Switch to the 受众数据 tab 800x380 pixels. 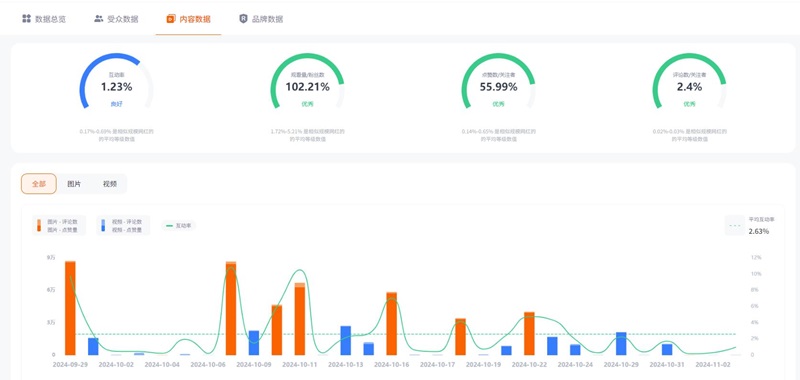[x=116, y=19]
